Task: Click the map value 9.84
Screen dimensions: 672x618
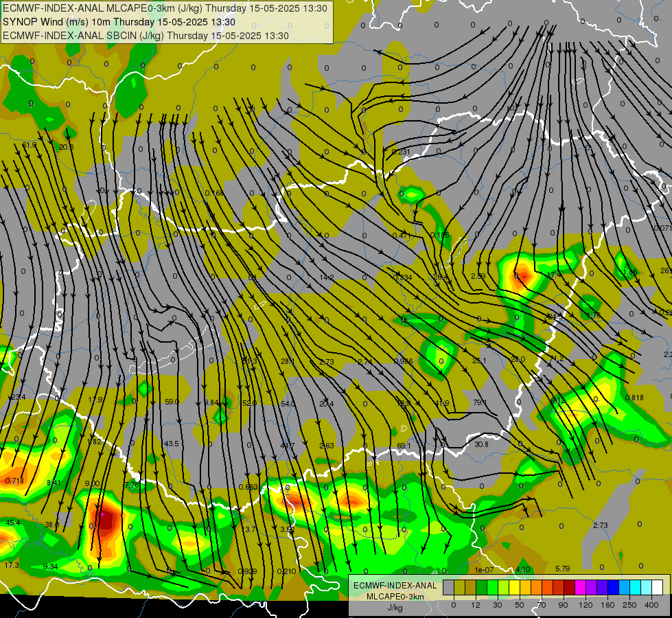Action: [x=211, y=402]
